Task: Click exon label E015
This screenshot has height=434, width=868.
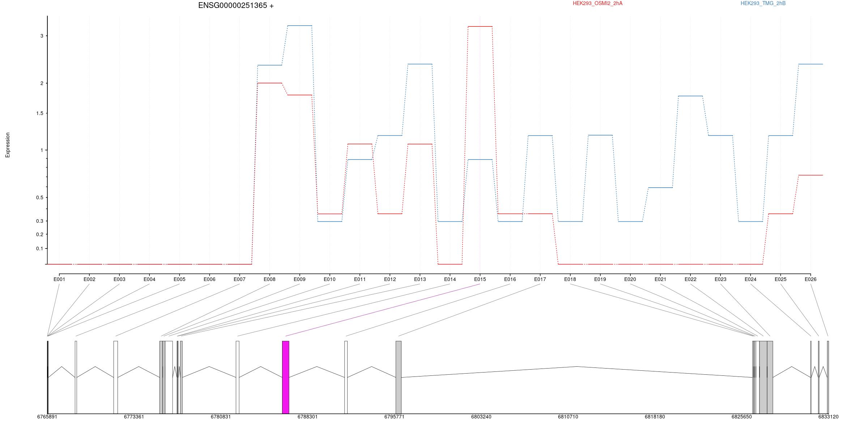Action: click(x=480, y=279)
